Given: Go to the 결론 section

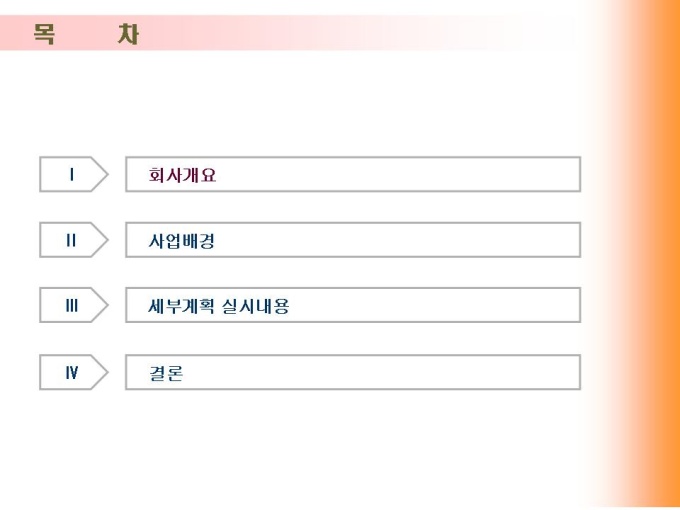Looking at the screenshot, I should coord(166,373).
